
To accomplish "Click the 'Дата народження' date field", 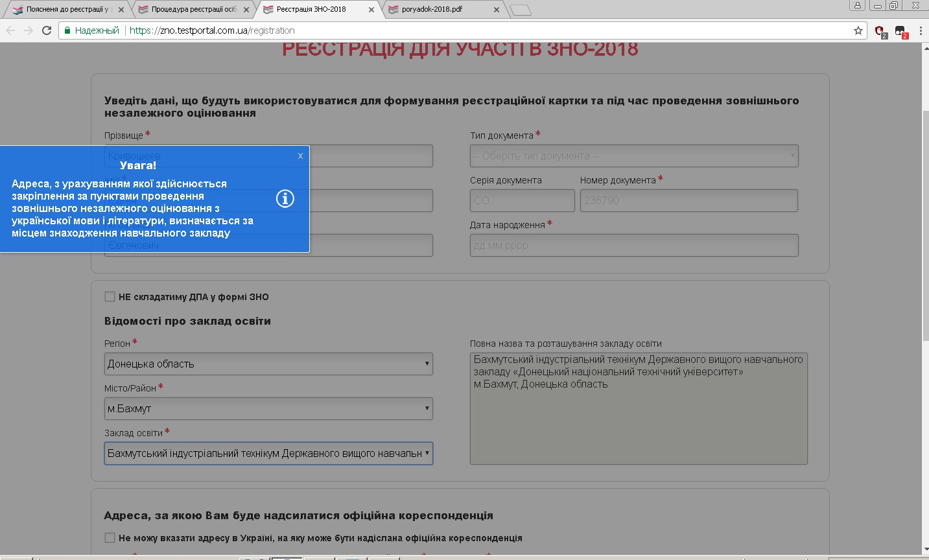I will [634, 245].
